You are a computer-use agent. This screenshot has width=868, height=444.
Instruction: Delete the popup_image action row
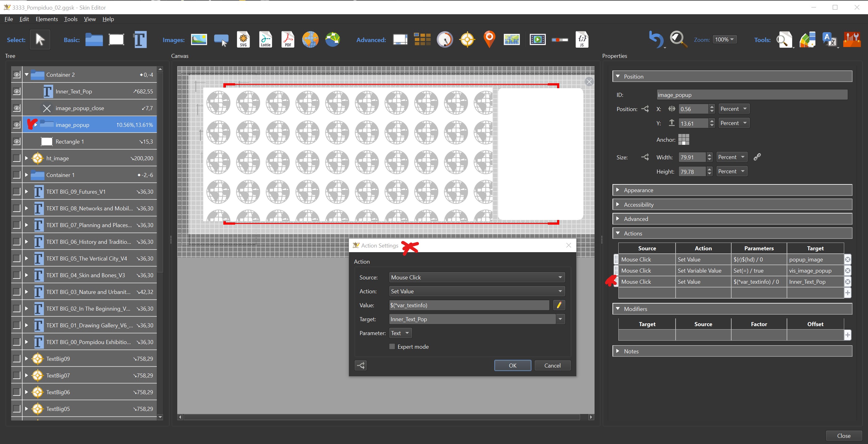click(848, 259)
